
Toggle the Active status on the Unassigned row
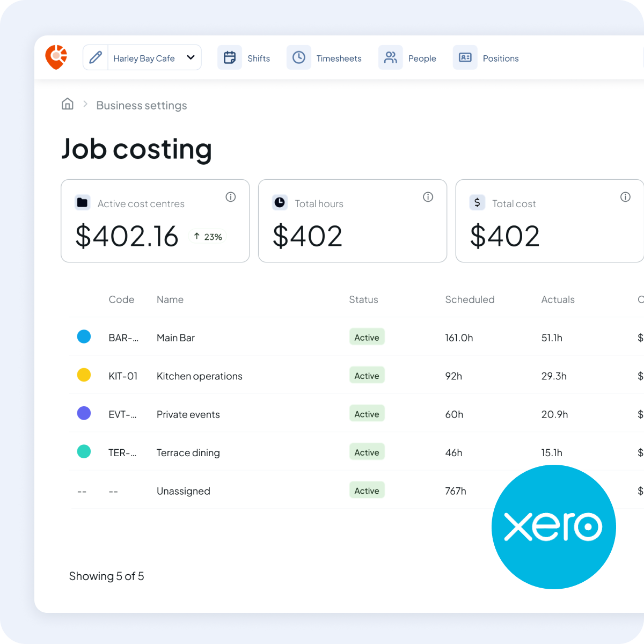(367, 490)
